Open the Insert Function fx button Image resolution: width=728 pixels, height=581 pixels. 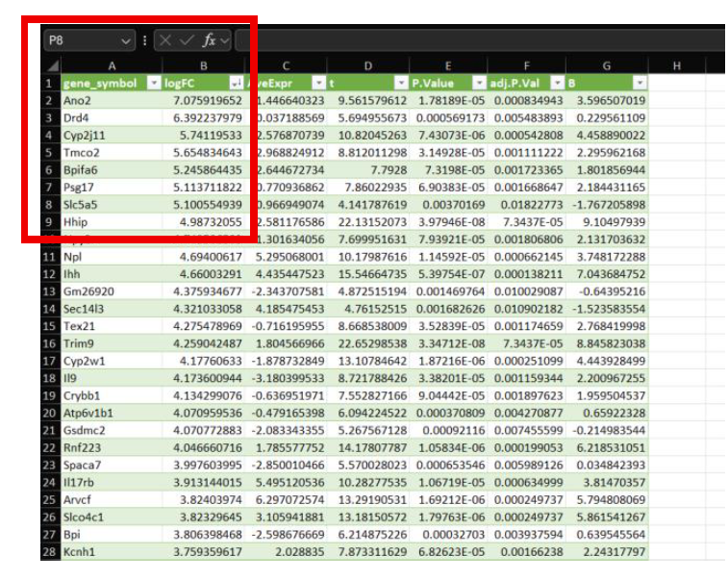[x=208, y=40]
